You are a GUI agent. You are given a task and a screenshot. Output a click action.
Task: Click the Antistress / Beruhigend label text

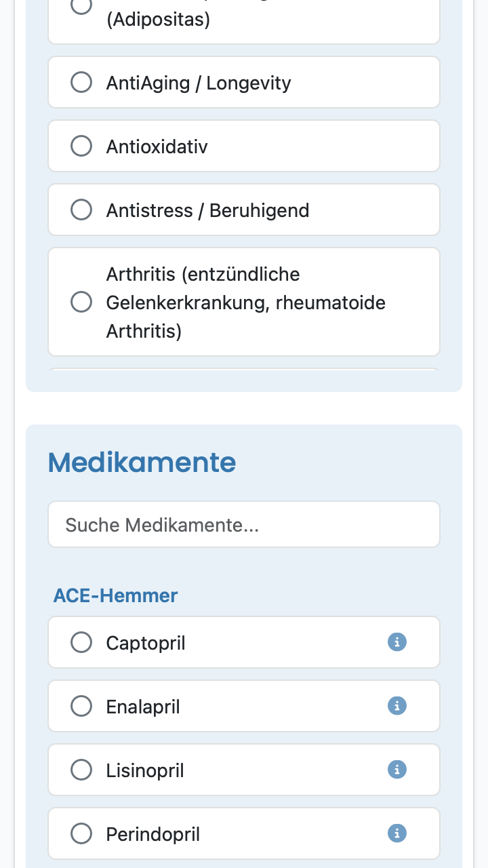coord(207,210)
